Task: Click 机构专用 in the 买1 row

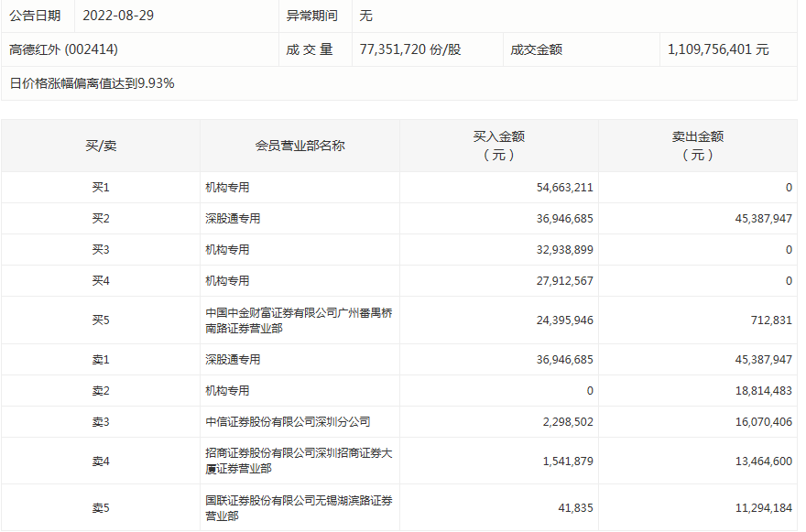Action: [227, 188]
